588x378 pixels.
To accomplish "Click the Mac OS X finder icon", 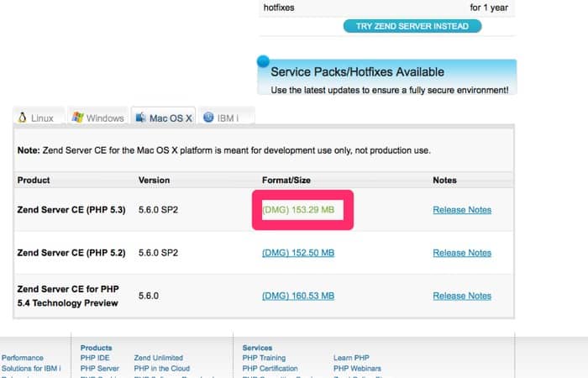I will (x=140, y=118).
